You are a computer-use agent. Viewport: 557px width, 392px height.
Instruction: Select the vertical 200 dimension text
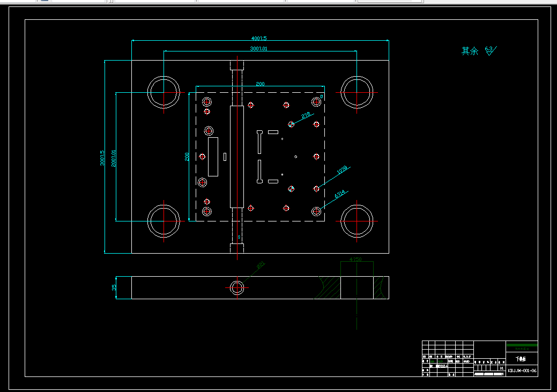[x=187, y=157]
